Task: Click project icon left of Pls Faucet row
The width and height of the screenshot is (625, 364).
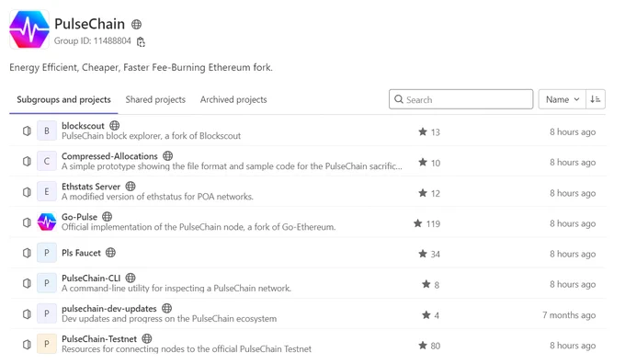Action: point(27,253)
